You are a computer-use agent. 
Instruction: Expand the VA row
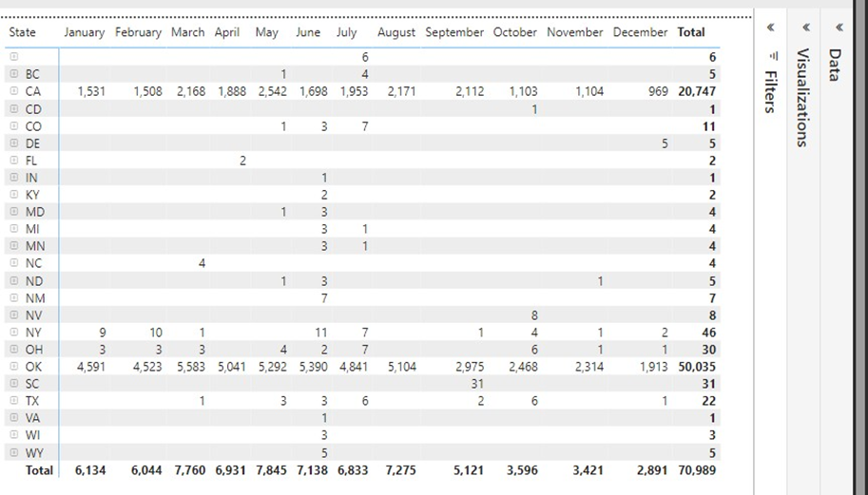click(14, 418)
